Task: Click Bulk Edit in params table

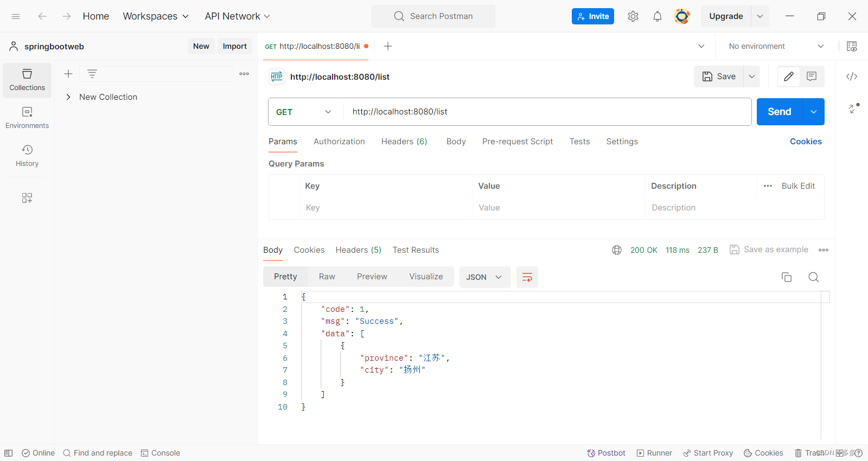Action: 798,186
